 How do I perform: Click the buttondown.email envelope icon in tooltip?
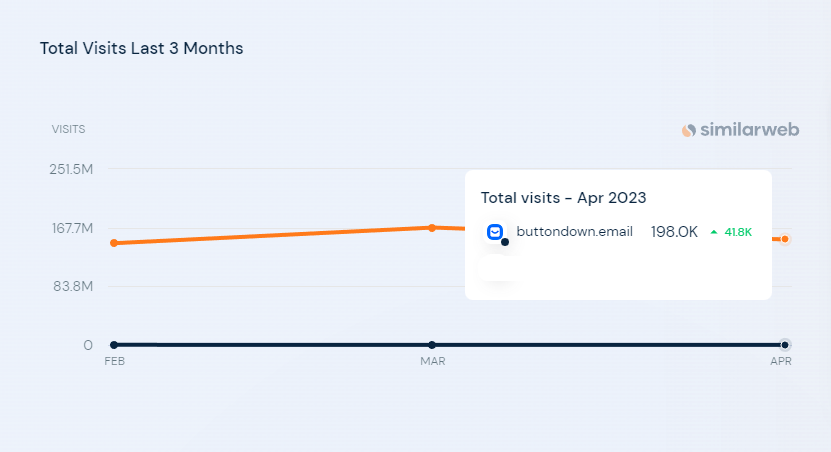(x=495, y=232)
